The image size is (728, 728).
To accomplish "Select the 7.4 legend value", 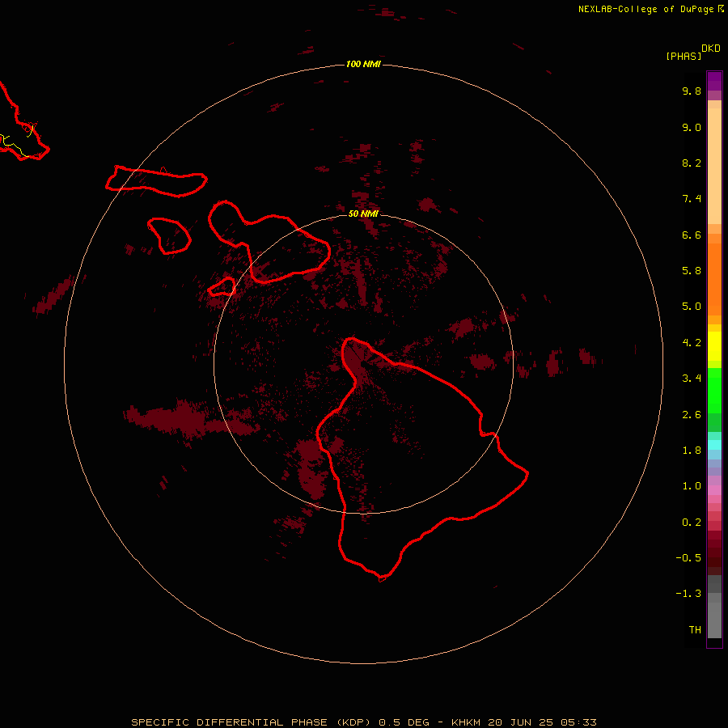I will [x=692, y=199].
